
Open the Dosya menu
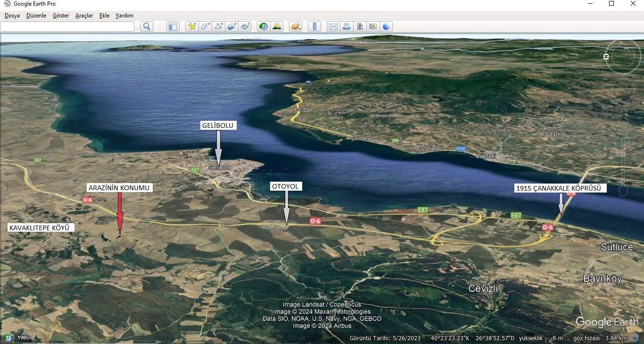12,16
